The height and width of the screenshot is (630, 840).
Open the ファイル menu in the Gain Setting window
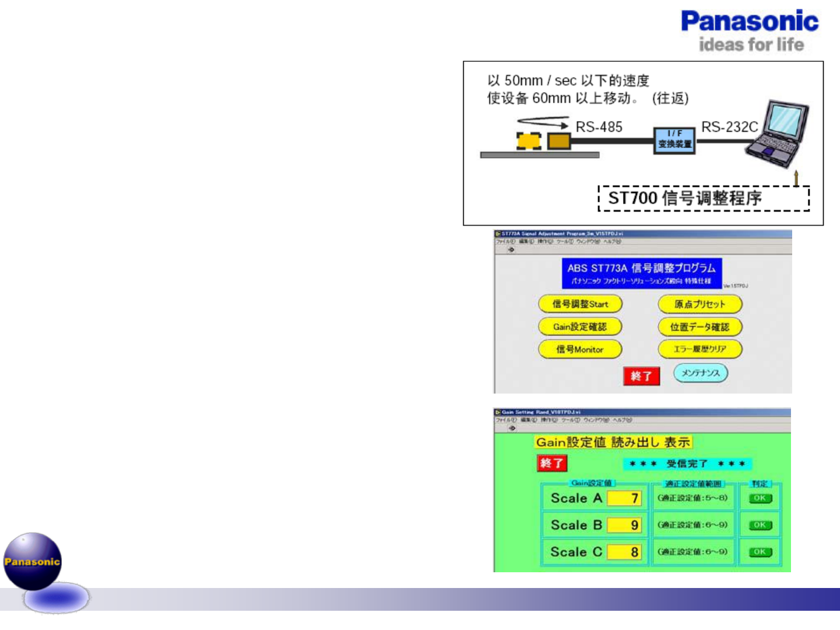506,420
